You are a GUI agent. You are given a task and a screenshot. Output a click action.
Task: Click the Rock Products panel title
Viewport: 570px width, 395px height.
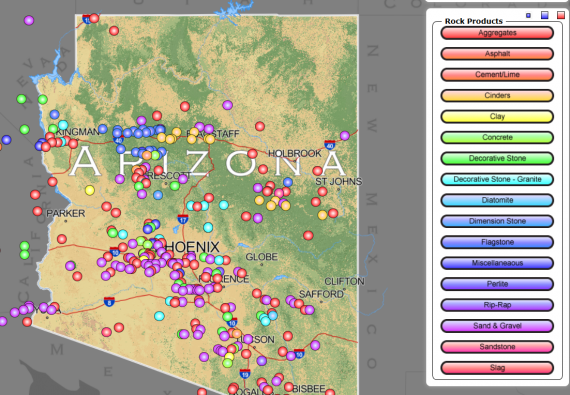tap(474, 21)
